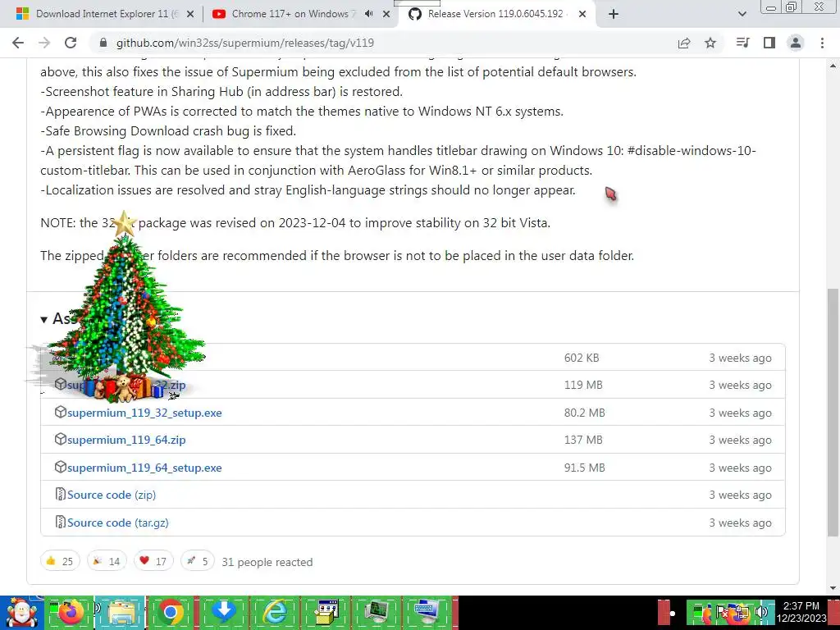Open on-screen keyboard taskbar icon

click(427, 613)
